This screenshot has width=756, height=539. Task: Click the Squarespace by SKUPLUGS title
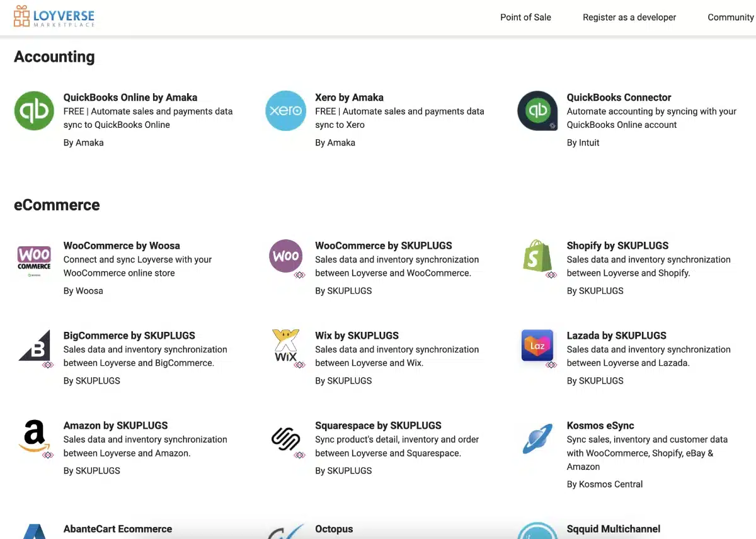(x=378, y=426)
